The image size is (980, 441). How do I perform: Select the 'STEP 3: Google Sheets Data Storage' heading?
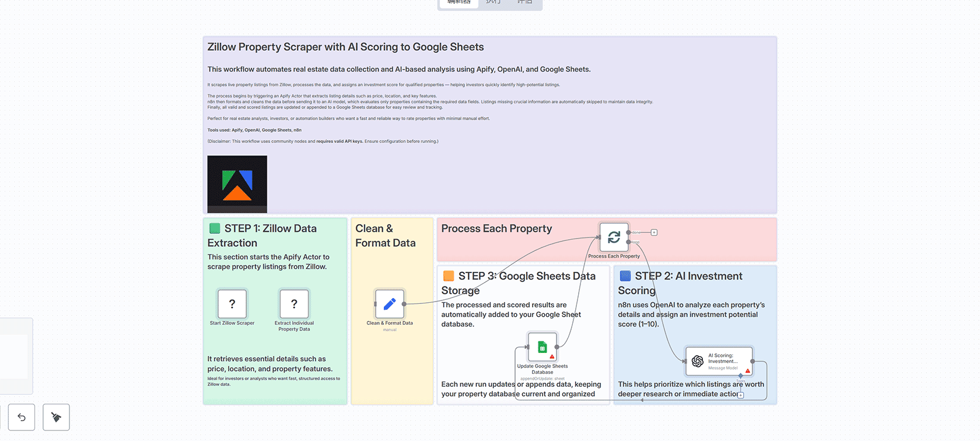[519, 283]
